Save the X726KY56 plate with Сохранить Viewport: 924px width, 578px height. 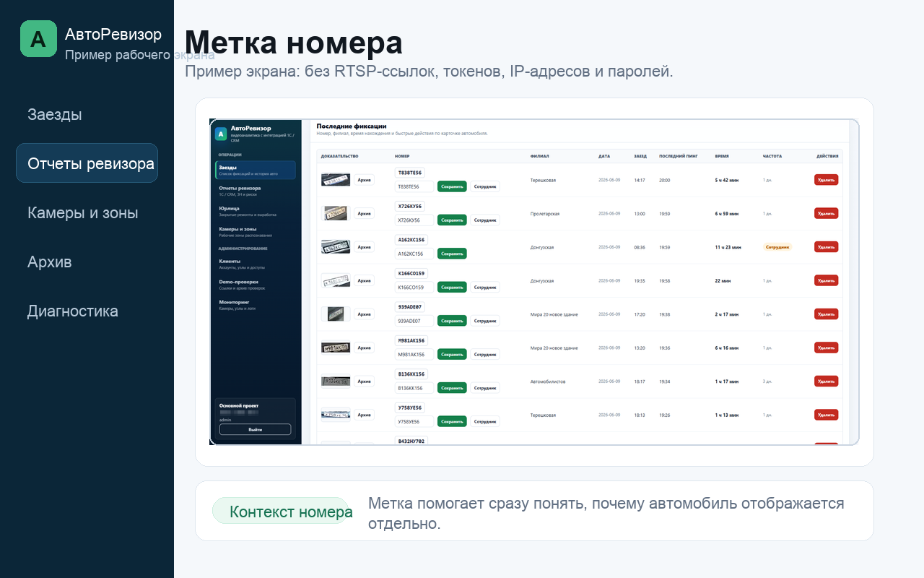click(x=452, y=220)
